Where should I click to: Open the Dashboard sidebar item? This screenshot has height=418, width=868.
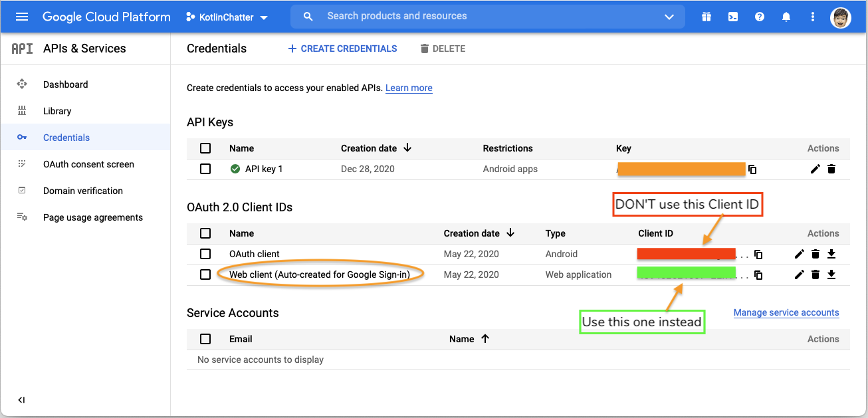click(65, 84)
